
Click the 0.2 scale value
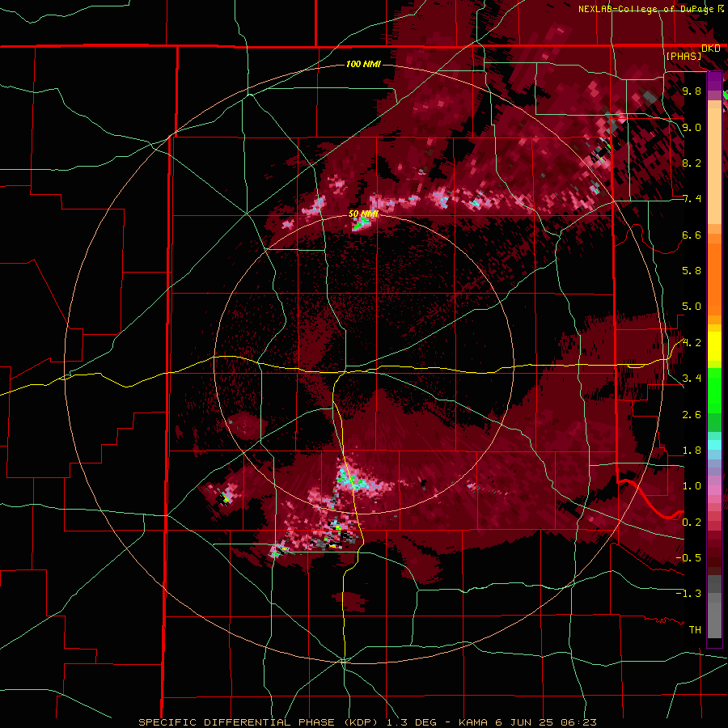coord(692,523)
